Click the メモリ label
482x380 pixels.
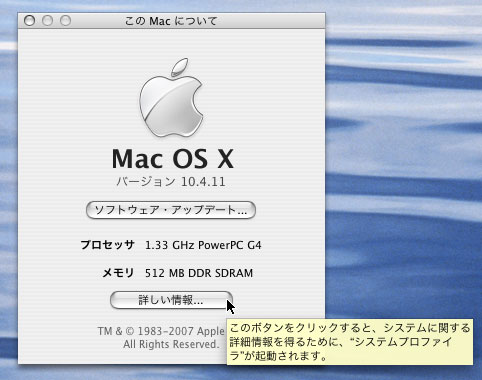pos(118,273)
